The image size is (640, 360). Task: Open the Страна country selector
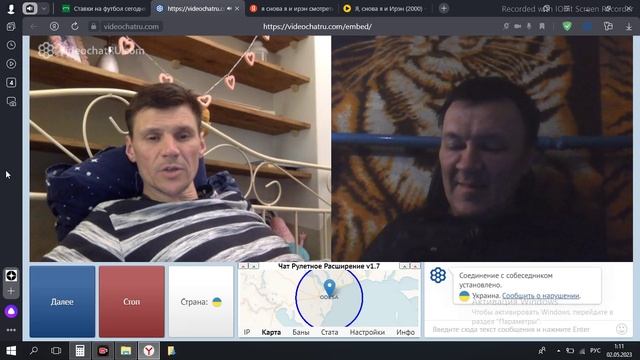pos(201,302)
